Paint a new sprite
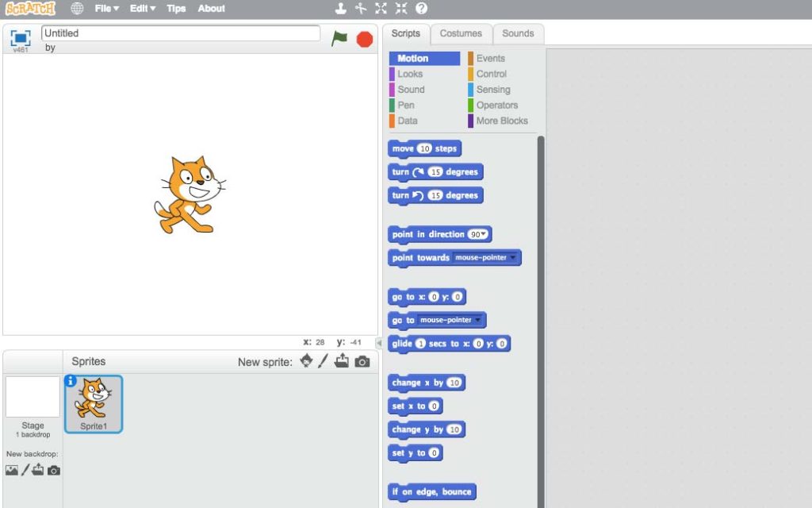Viewport: 812px width, 508px height. 324,361
